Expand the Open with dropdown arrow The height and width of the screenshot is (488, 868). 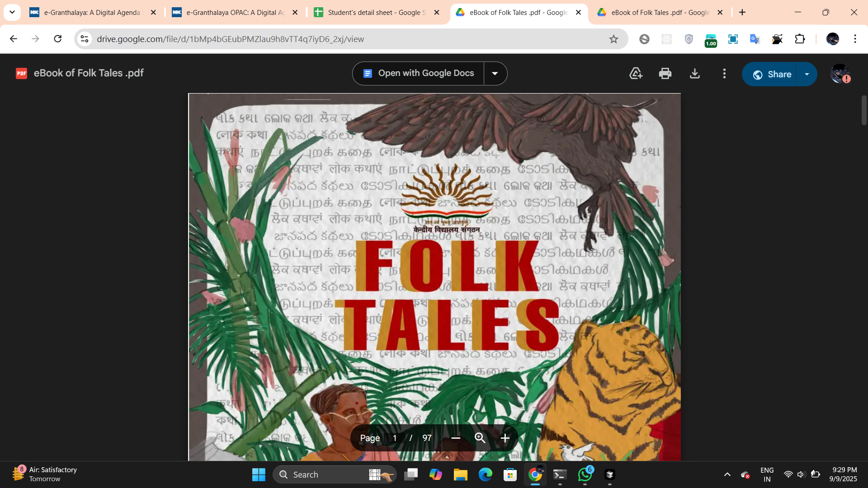click(495, 74)
